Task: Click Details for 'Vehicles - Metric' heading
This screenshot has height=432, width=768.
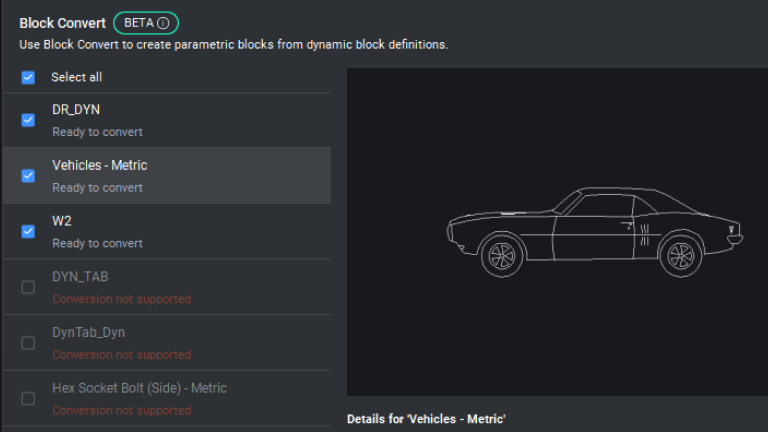Action: tap(426, 419)
